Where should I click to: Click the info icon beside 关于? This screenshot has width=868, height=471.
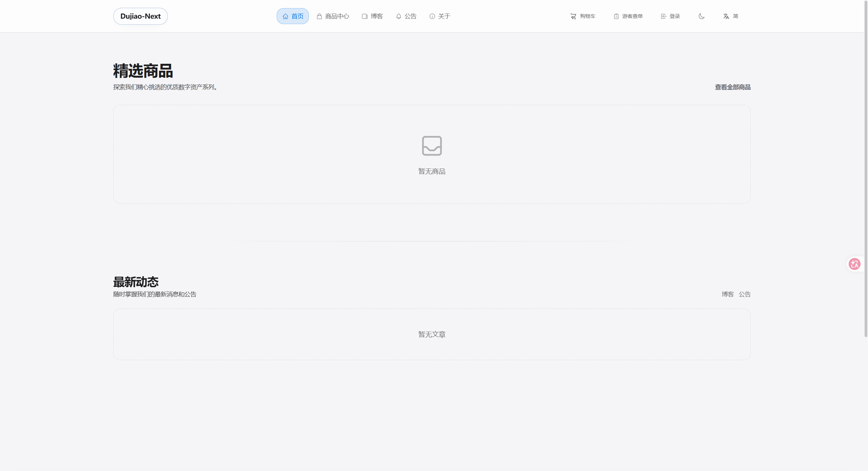tap(432, 16)
